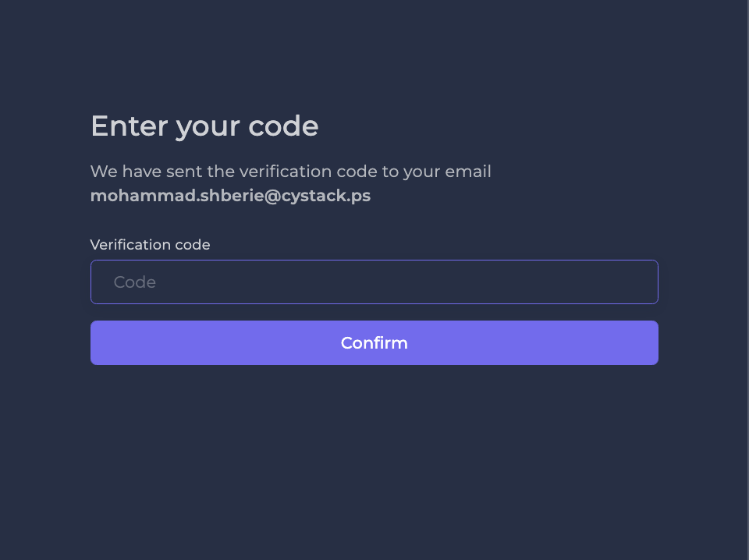749x560 pixels.
Task: Submit the code with the purple Confirm button
Action: 374,343
